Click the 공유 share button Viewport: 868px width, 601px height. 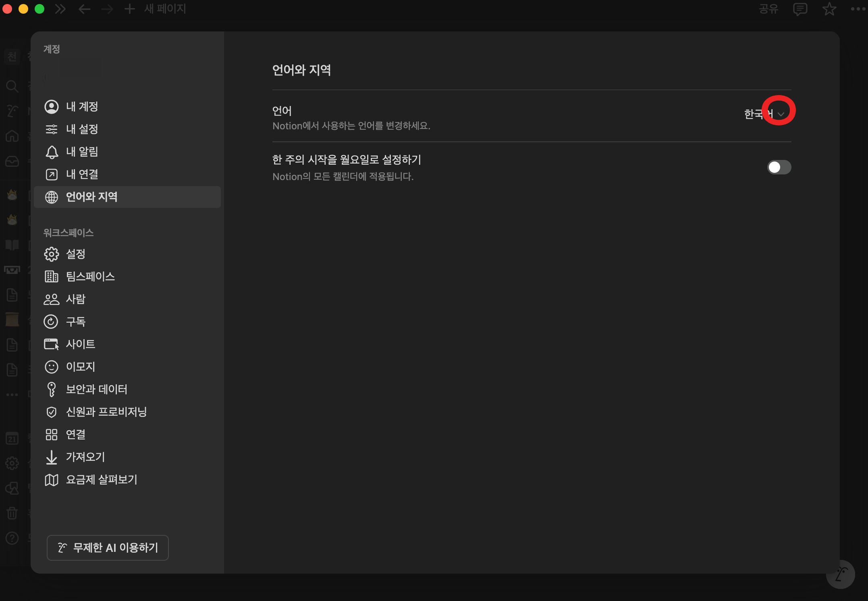tap(768, 9)
